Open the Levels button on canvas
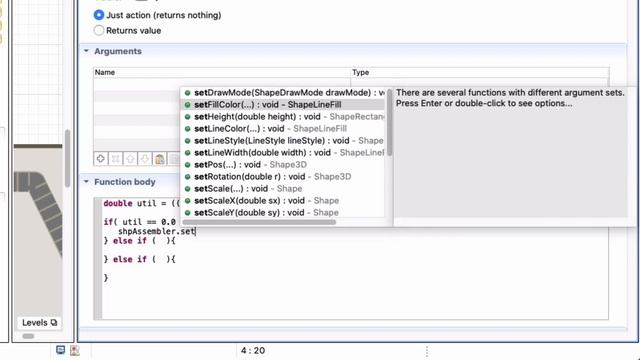Screen dimensions: 640x360 point(40,322)
